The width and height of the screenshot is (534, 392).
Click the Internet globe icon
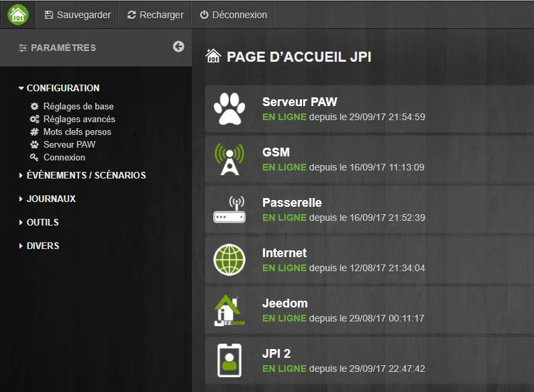[229, 260]
